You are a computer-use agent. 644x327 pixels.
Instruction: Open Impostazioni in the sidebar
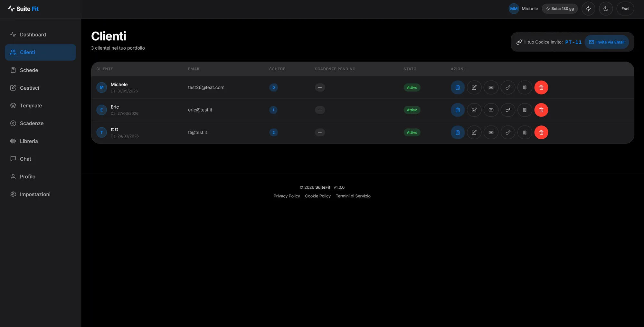tap(40, 194)
